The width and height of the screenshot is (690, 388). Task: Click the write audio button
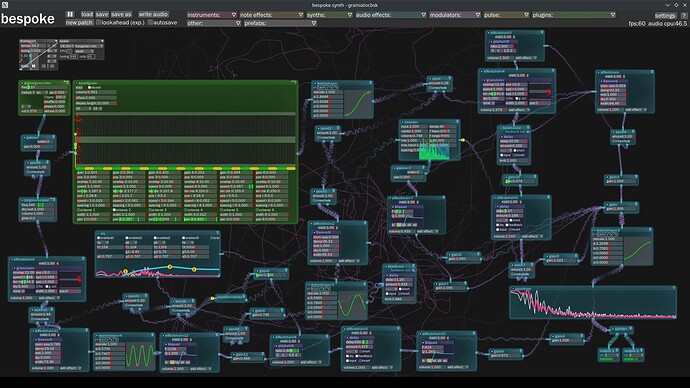153,15
